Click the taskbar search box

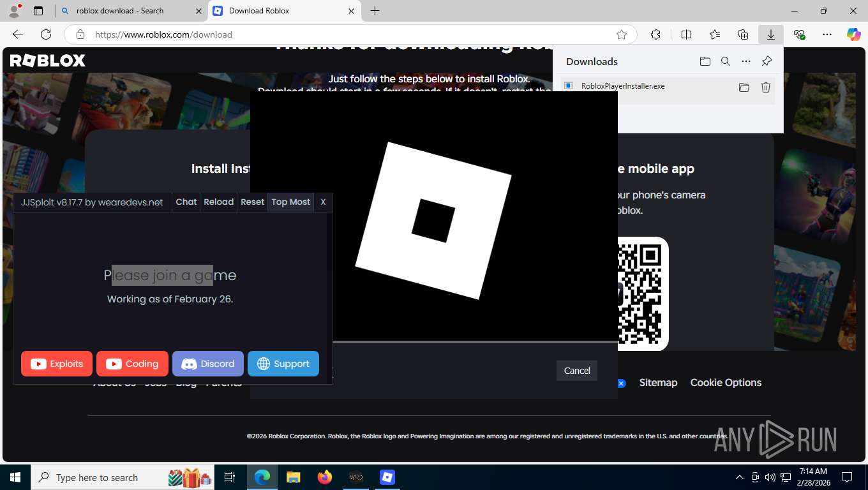pos(121,477)
